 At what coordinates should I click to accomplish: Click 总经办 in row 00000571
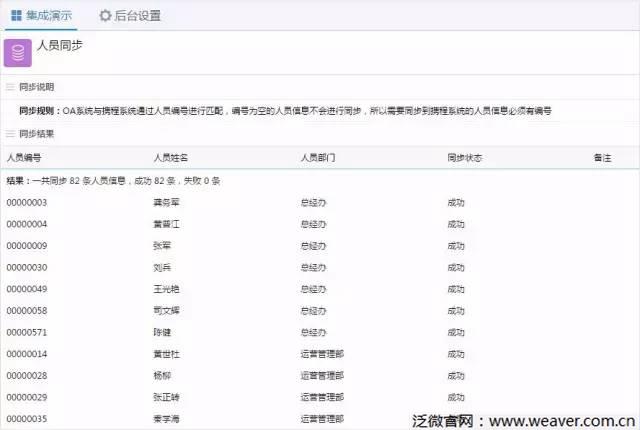[313, 332]
